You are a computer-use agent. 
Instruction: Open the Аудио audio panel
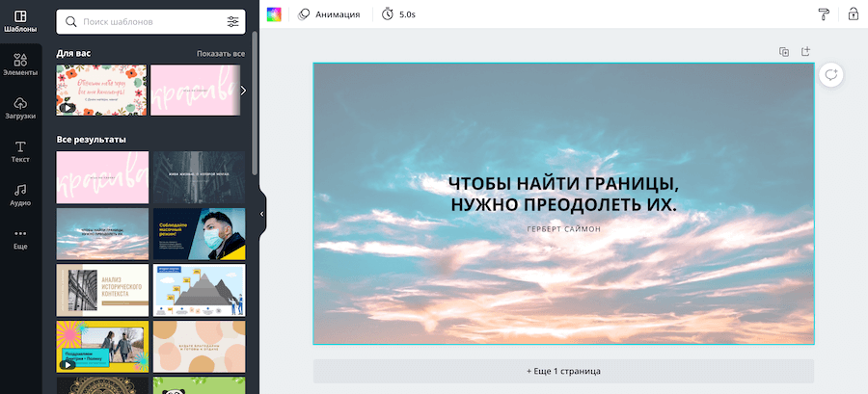[20, 195]
